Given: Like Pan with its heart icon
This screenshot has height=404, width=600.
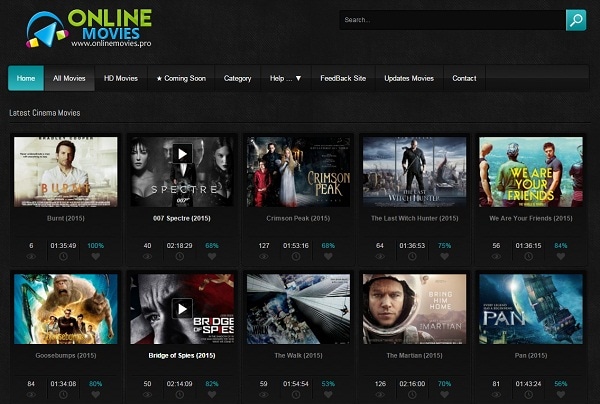Looking at the screenshot, I should coord(561,394).
